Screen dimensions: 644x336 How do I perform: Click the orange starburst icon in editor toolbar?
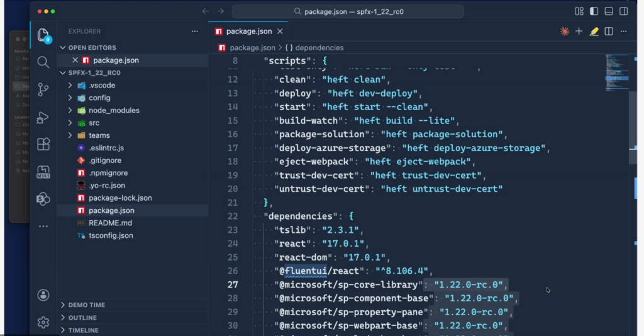point(564,31)
